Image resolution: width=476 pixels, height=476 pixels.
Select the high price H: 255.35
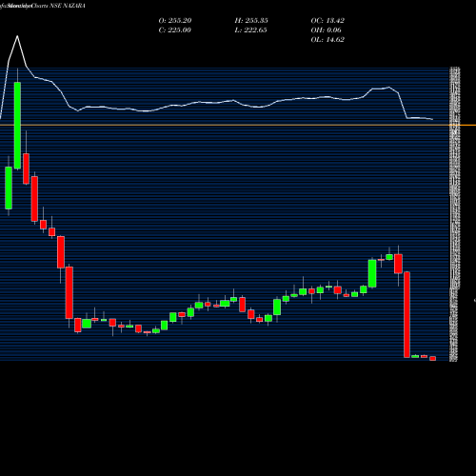251,20
